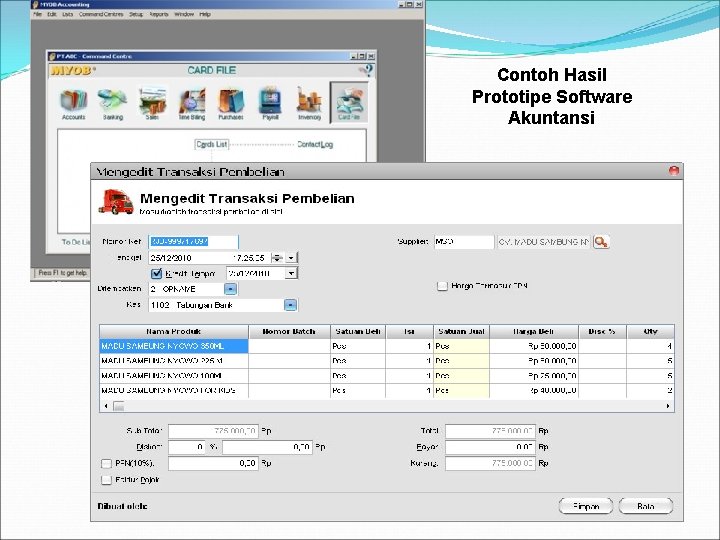
Task: Click the Satuan Jual column header
Action: 461,332
